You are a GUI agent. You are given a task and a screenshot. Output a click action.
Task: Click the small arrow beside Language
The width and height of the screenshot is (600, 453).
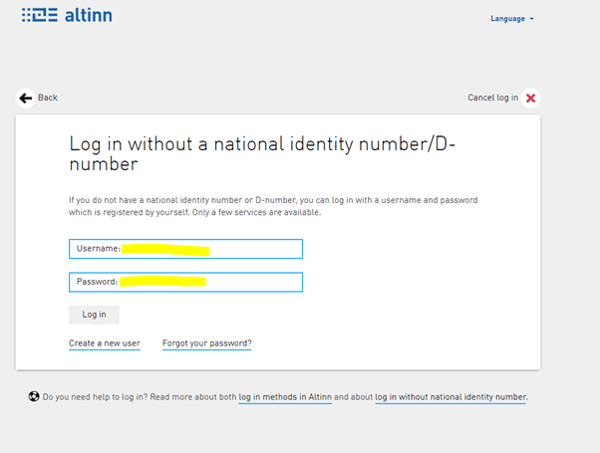click(x=532, y=19)
